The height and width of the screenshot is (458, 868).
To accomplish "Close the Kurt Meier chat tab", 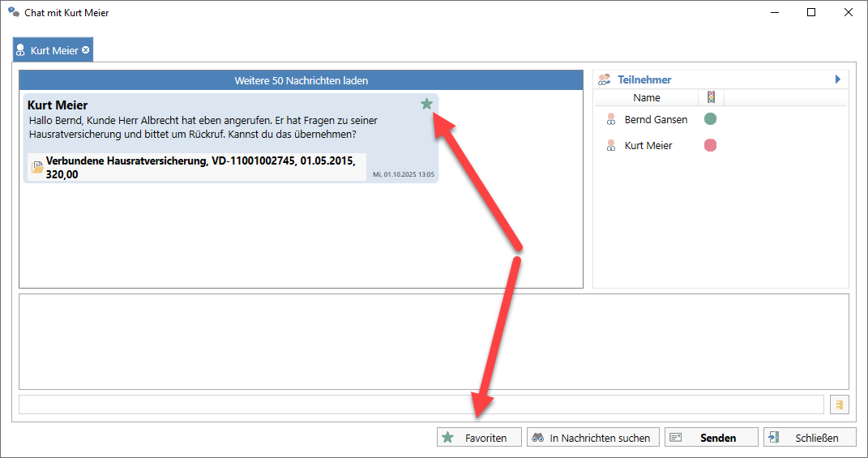I will click(86, 50).
